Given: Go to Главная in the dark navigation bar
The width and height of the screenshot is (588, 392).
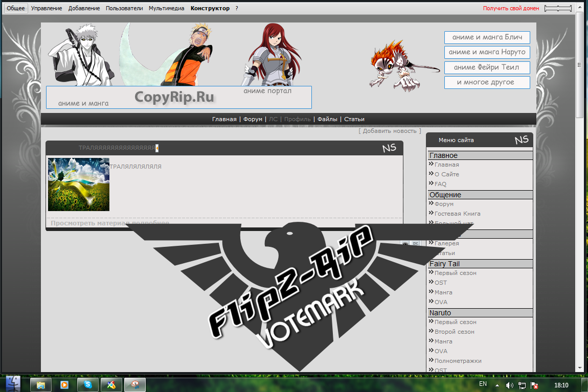Looking at the screenshot, I should (224, 119).
